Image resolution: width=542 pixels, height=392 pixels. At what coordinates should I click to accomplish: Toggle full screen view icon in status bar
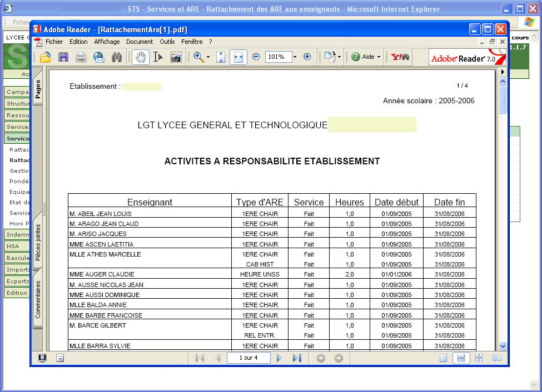click(x=42, y=358)
